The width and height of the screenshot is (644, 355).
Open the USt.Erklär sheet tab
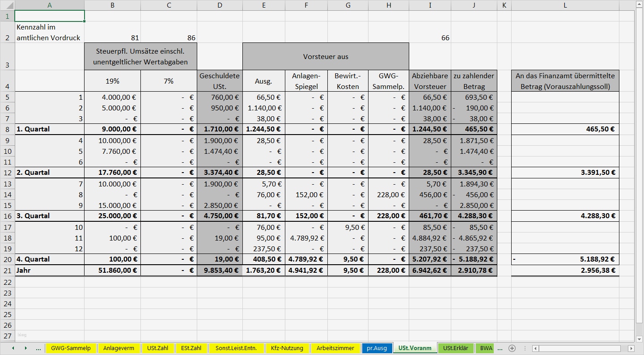click(x=455, y=348)
